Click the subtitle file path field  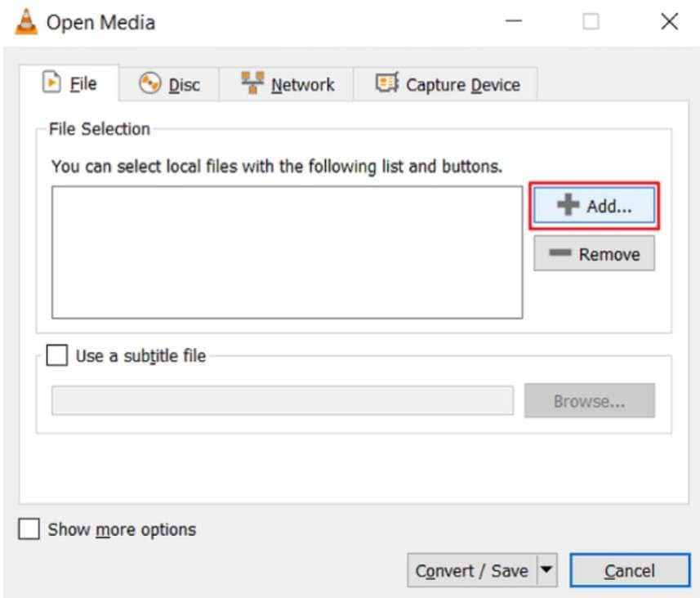pyautogui.click(x=282, y=400)
